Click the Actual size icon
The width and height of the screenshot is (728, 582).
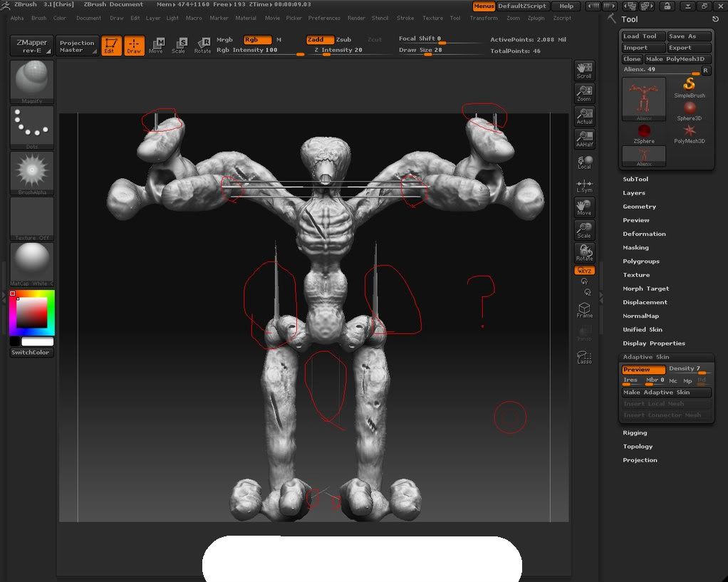pyautogui.click(x=584, y=116)
